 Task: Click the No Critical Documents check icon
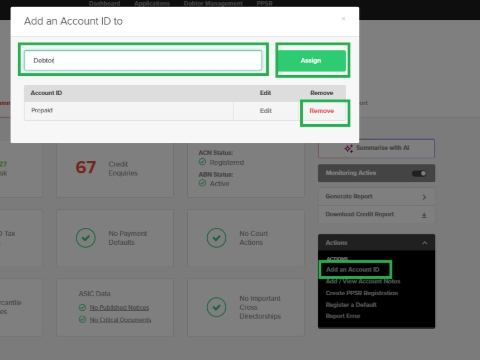(82, 320)
